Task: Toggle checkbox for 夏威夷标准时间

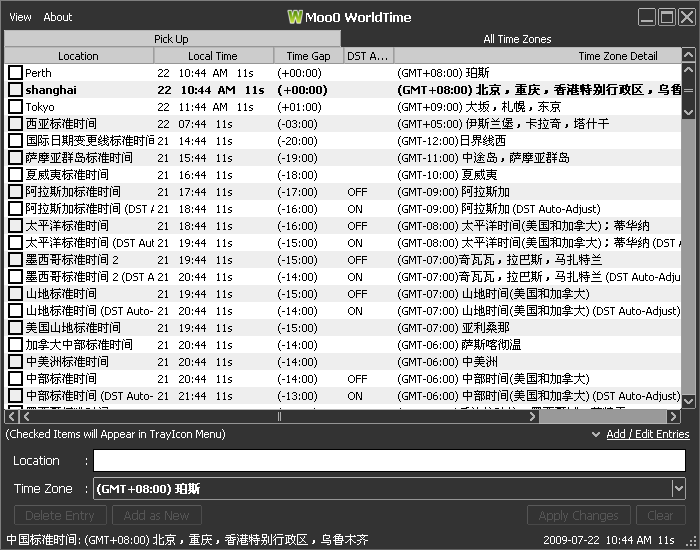Action: point(15,175)
